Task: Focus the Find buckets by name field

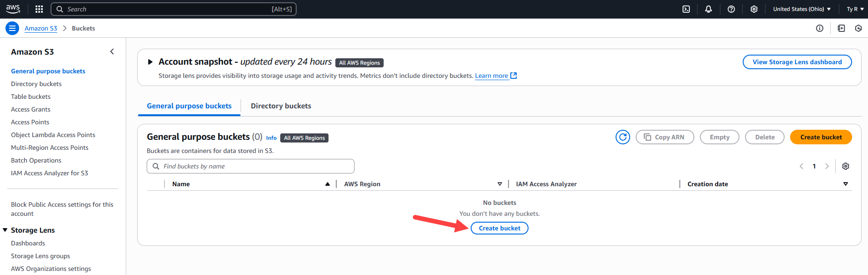Action: pyautogui.click(x=251, y=166)
